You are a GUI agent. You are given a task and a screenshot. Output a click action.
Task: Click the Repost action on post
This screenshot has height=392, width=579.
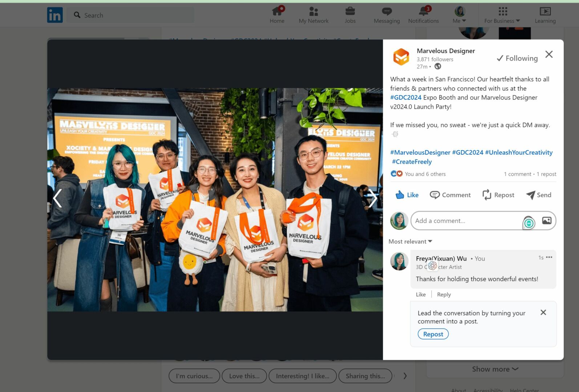(498, 195)
